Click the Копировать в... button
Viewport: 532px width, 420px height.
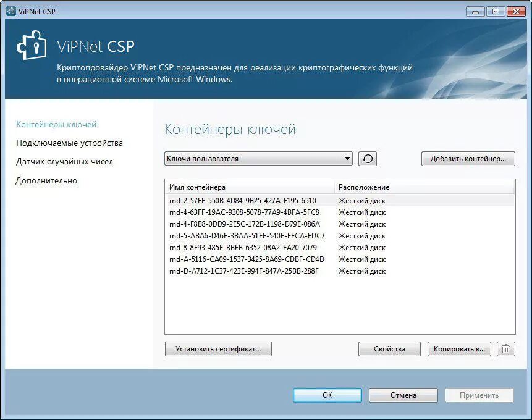tap(459, 349)
